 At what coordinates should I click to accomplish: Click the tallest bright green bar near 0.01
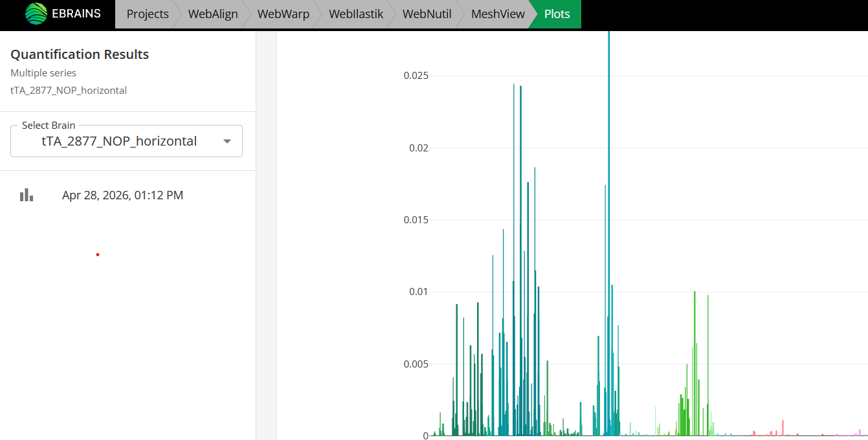(x=695, y=363)
